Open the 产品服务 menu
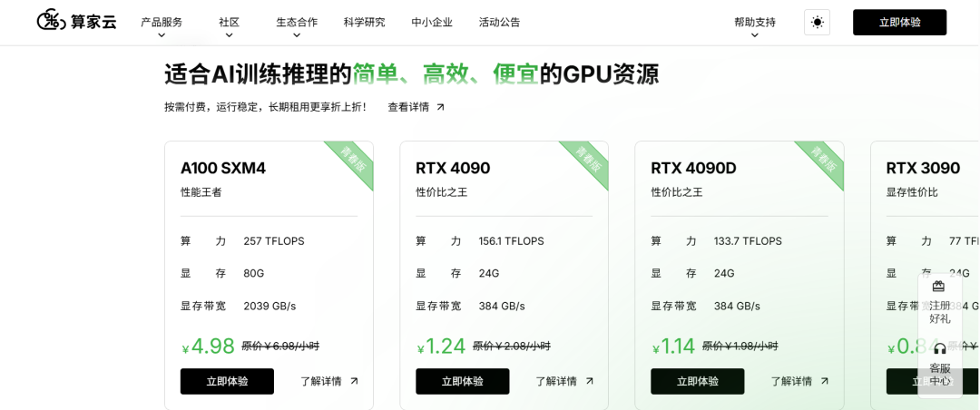Viewport: 980px width, 410px height. click(x=162, y=23)
